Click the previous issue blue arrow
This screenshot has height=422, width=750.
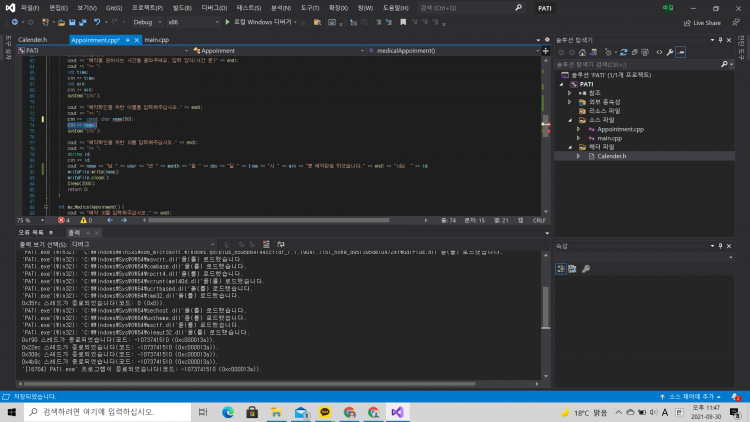click(110, 221)
